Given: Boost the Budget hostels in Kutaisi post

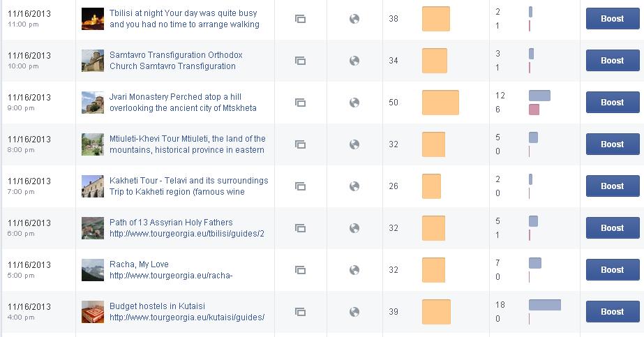Looking at the screenshot, I should pos(613,312).
